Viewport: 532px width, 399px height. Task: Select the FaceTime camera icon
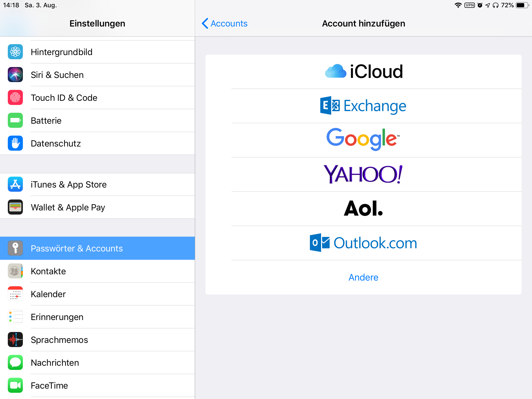[x=15, y=385]
